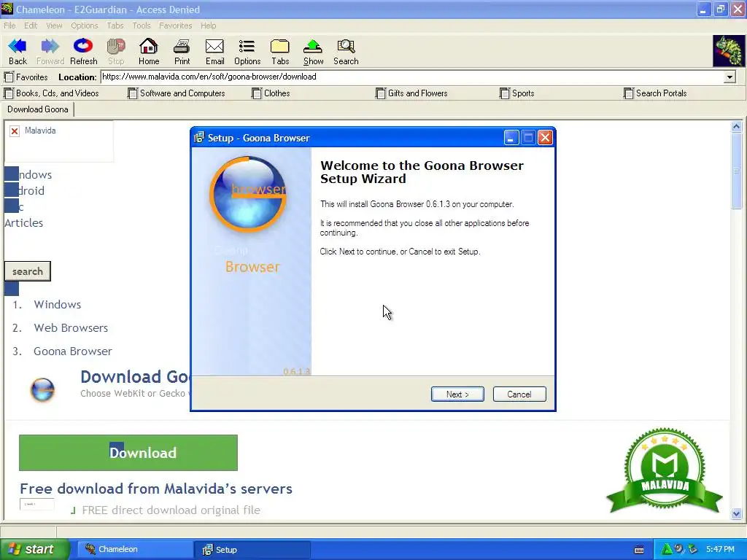This screenshot has width=747, height=560.
Task: Open the Favorites menu in menu bar
Action: (x=175, y=26)
